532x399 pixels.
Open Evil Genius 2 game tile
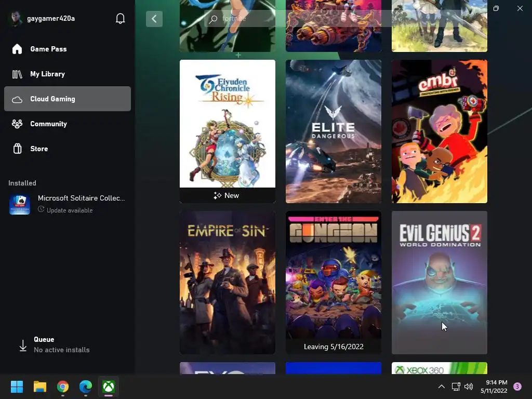click(x=440, y=283)
